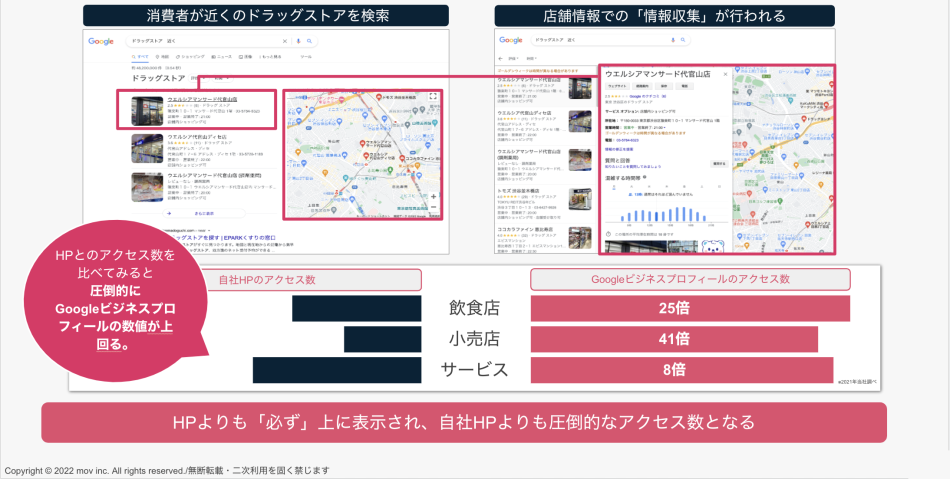The image size is (950, 479).
Task: Click the map fullscreen expand icon
Action: (x=433, y=97)
